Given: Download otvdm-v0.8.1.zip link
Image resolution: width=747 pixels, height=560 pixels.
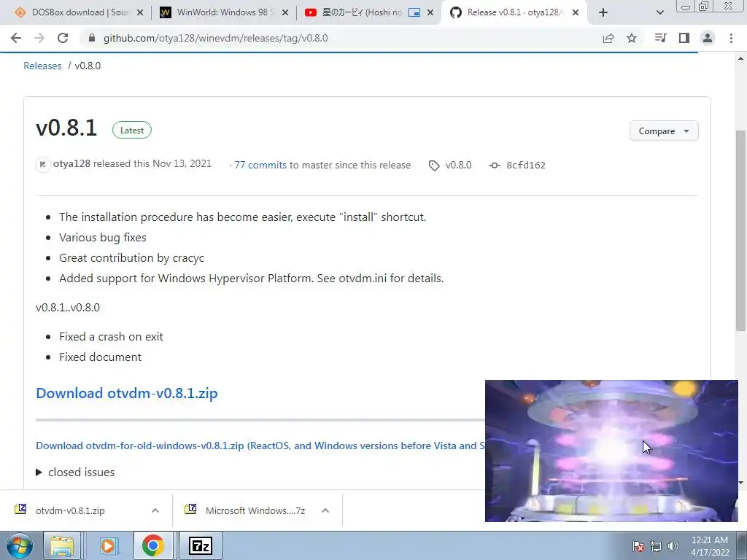Looking at the screenshot, I should 127,393.
